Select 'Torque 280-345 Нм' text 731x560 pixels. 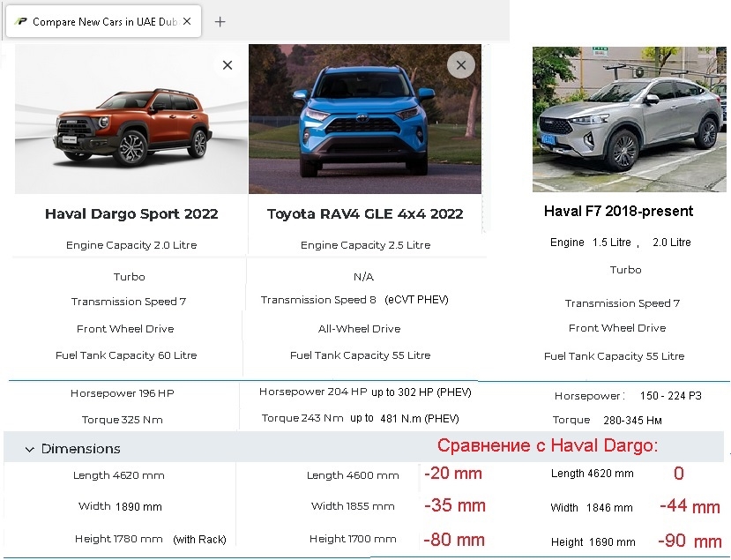click(607, 420)
